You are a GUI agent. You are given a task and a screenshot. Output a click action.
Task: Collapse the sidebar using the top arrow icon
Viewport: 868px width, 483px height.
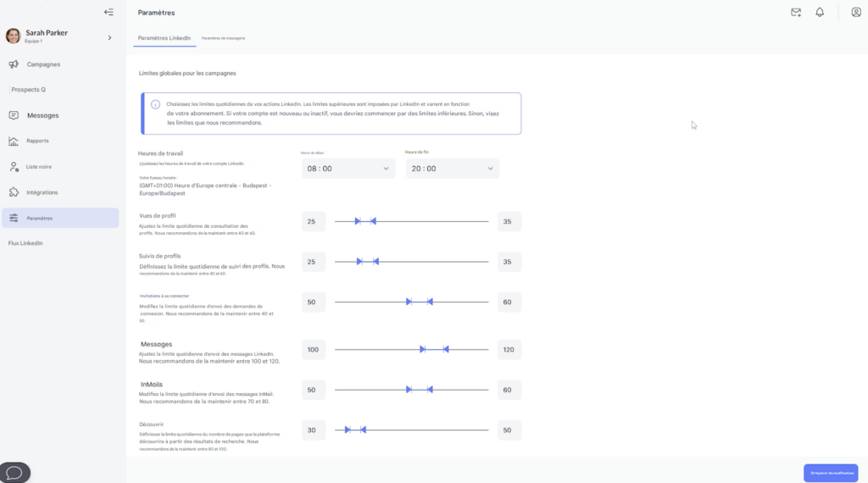point(108,12)
